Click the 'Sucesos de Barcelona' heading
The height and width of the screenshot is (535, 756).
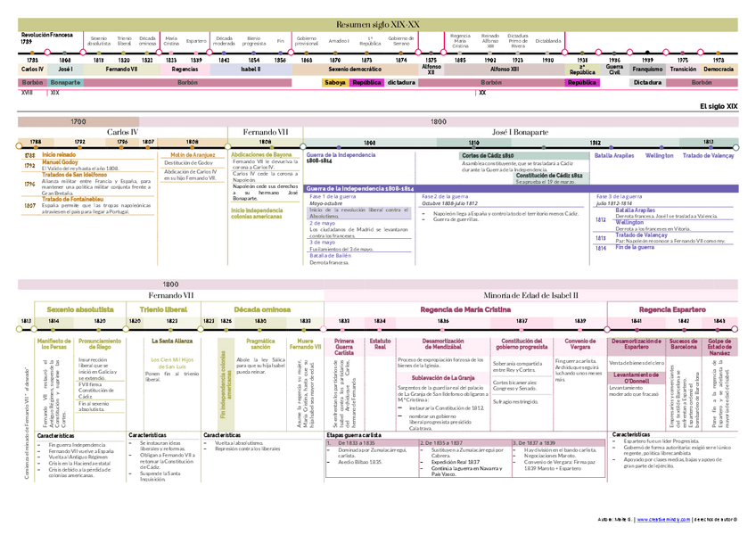coord(683,343)
